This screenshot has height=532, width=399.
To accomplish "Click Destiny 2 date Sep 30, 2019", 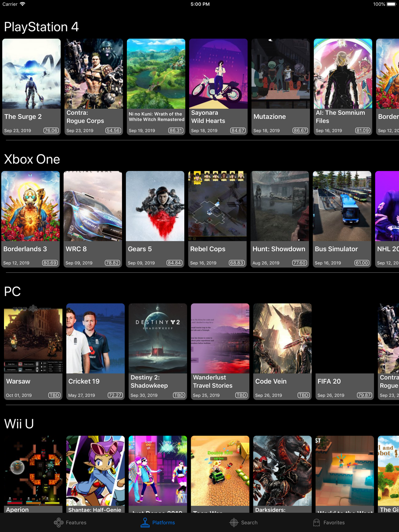I will tap(144, 395).
